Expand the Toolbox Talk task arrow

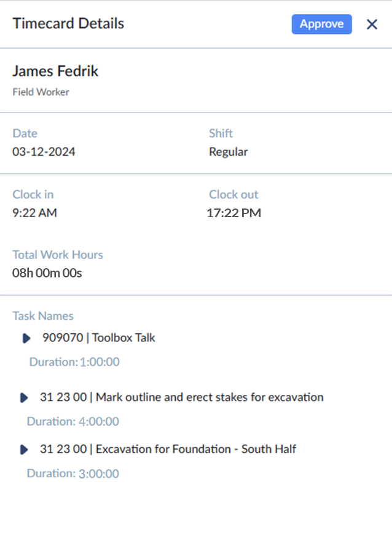click(x=26, y=338)
